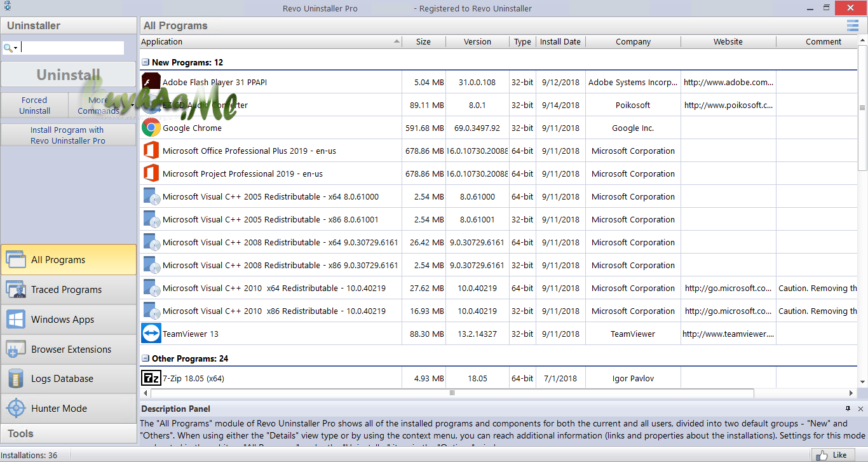
Task: Select the Microsoft Office Professional Plus 2019 icon
Action: (151, 151)
